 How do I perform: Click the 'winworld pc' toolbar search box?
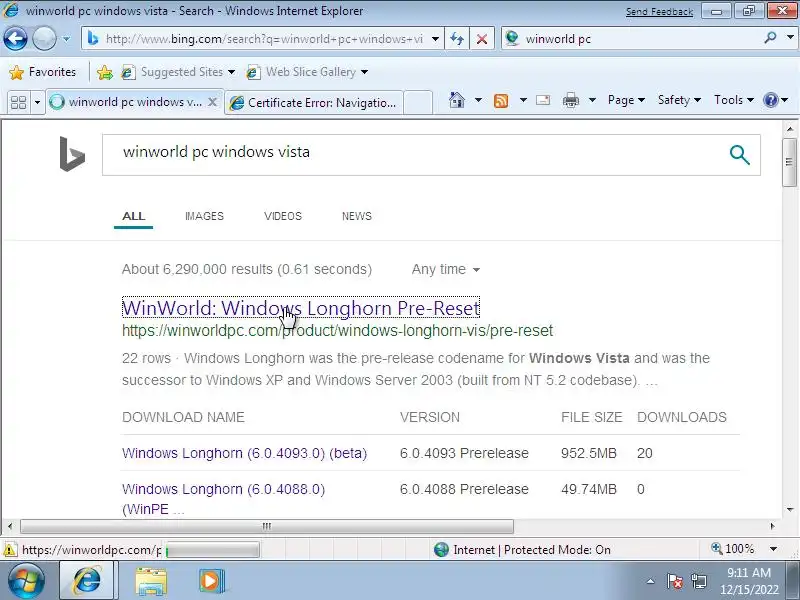pyautogui.click(x=633, y=39)
